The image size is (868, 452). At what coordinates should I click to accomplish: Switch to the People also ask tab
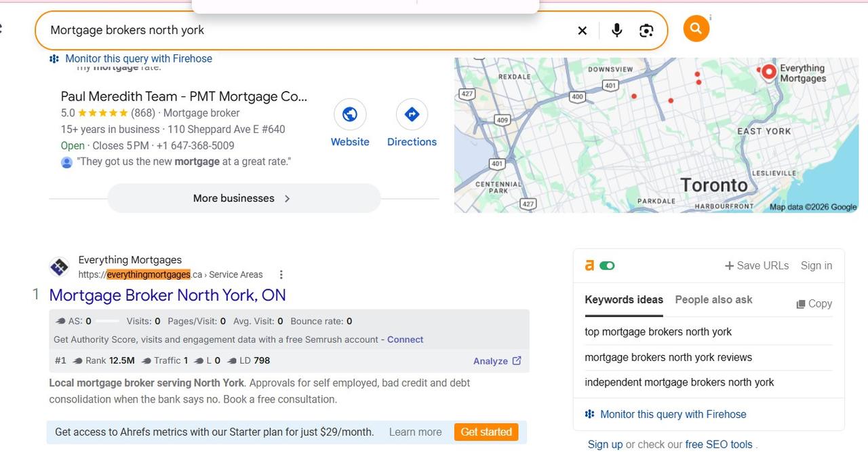tap(713, 299)
